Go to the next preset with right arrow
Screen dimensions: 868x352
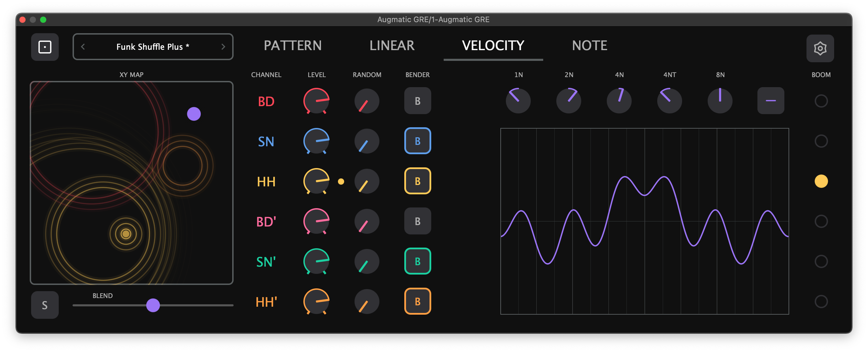(x=224, y=47)
